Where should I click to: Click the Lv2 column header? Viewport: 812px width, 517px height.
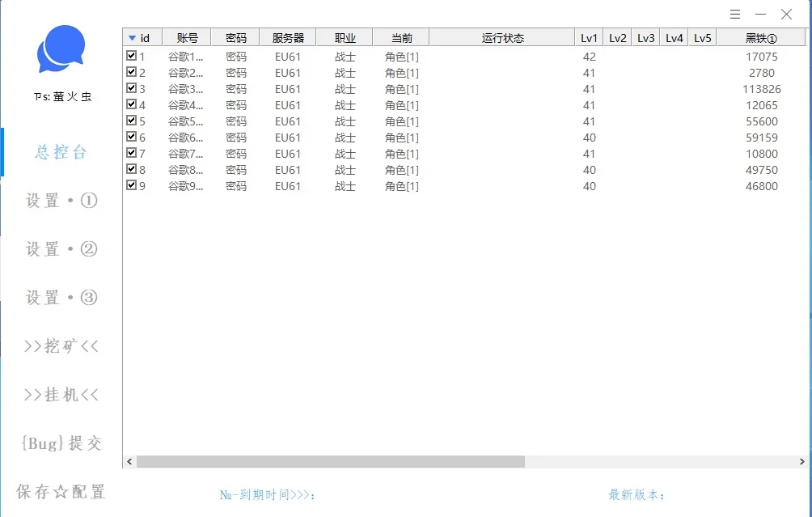[617, 38]
